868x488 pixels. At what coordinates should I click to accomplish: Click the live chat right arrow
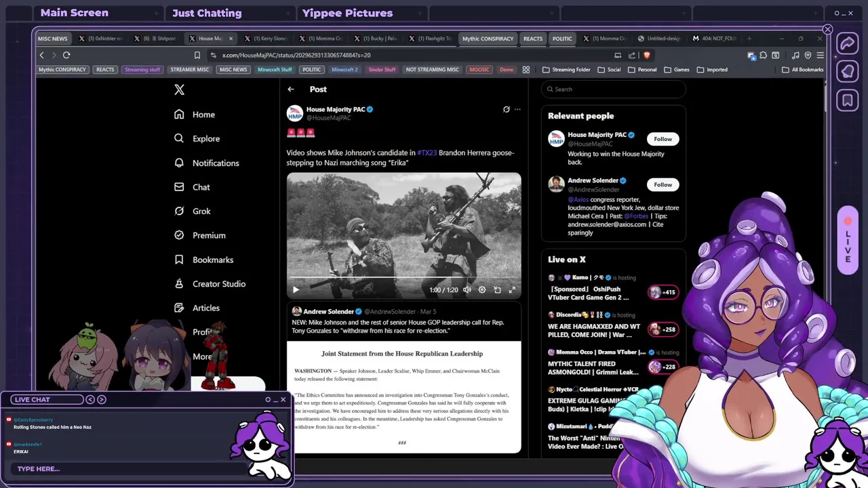tap(102, 399)
